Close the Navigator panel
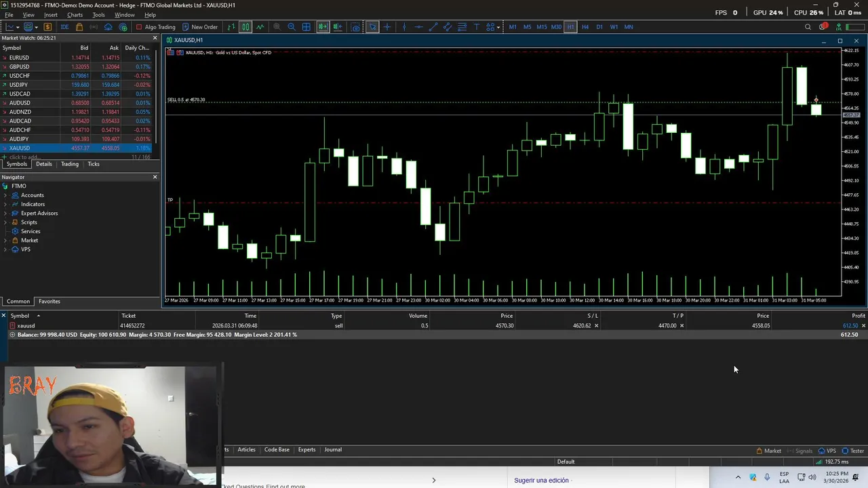This screenshot has width=868, height=488. (155, 177)
